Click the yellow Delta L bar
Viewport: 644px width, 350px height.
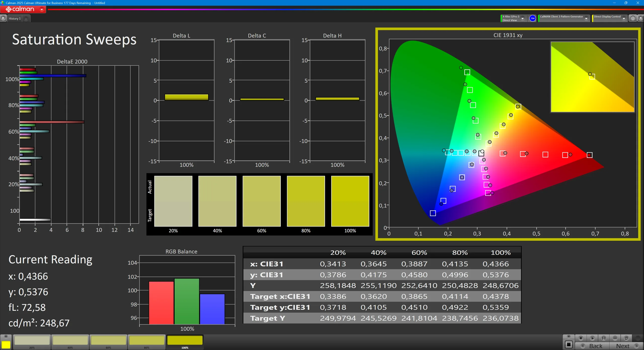[x=186, y=97]
